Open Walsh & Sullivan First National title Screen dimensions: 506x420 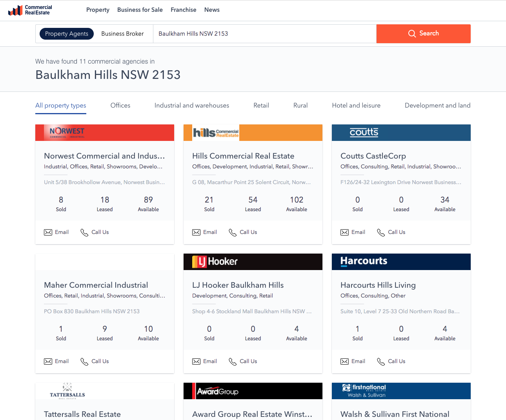[395, 415]
